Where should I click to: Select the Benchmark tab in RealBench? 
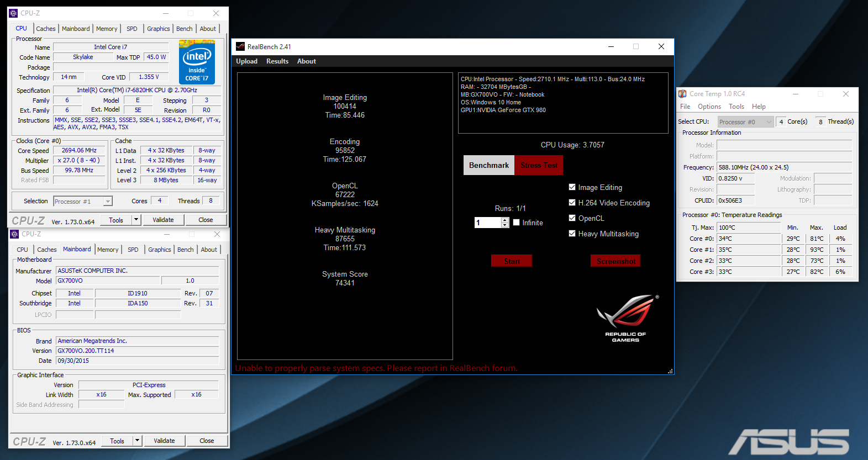click(x=489, y=165)
